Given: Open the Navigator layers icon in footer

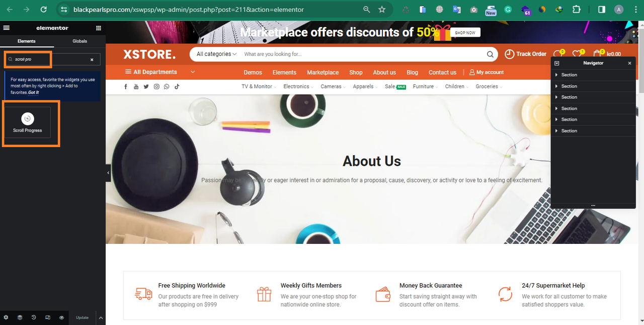Looking at the screenshot, I should 20,317.
